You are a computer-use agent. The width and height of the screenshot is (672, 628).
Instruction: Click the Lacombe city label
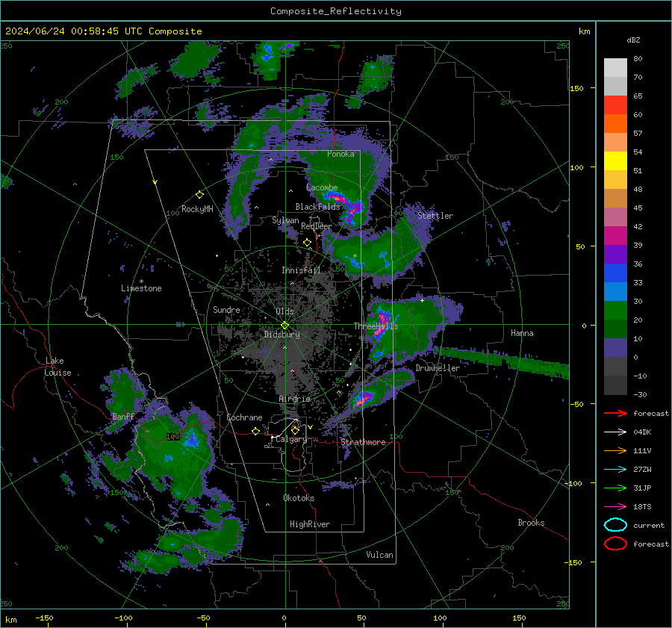coord(322,187)
